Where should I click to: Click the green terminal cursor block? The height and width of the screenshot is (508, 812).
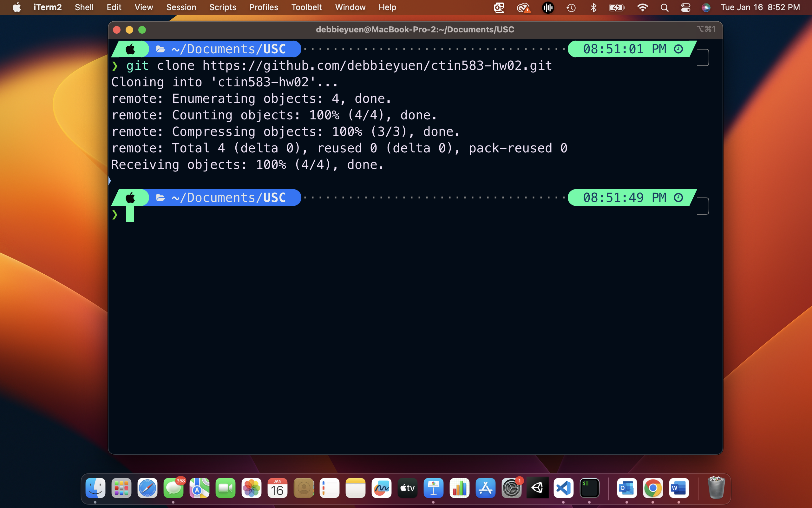coord(130,214)
